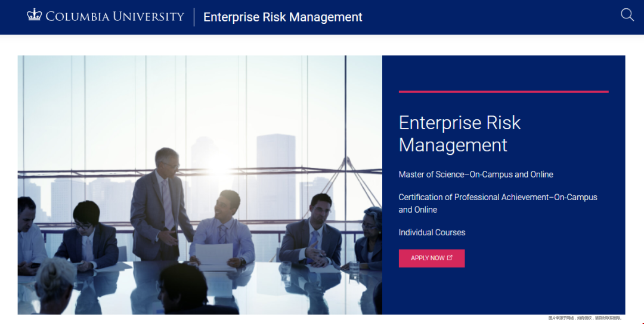Open the Enterprise Risk Management header title
Screen dimensions: 644x324
click(x=283, y=17)
